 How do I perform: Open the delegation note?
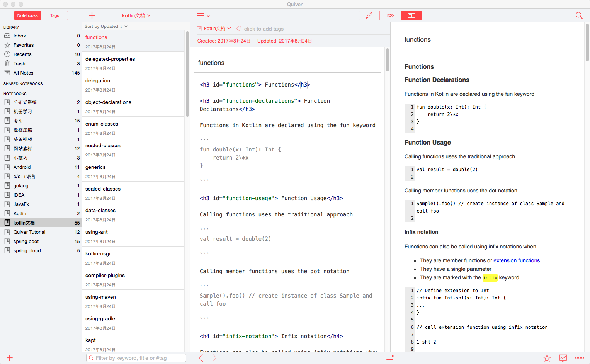133,84
